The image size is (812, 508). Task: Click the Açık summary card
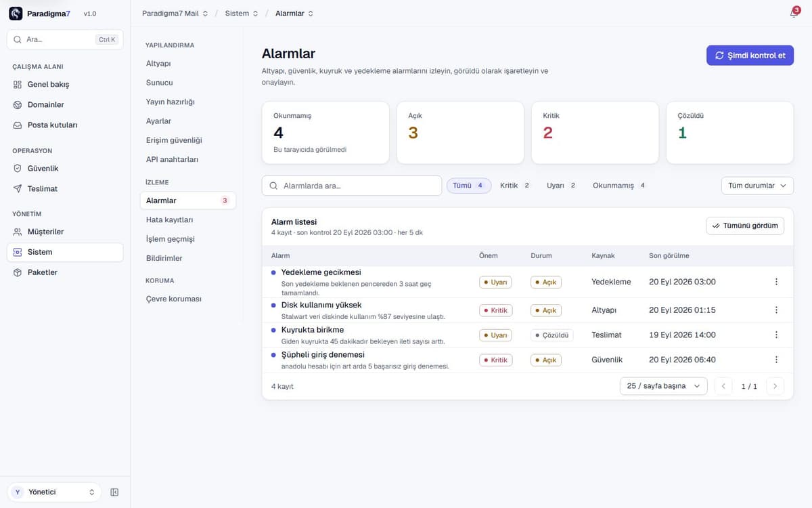[460, 133]
